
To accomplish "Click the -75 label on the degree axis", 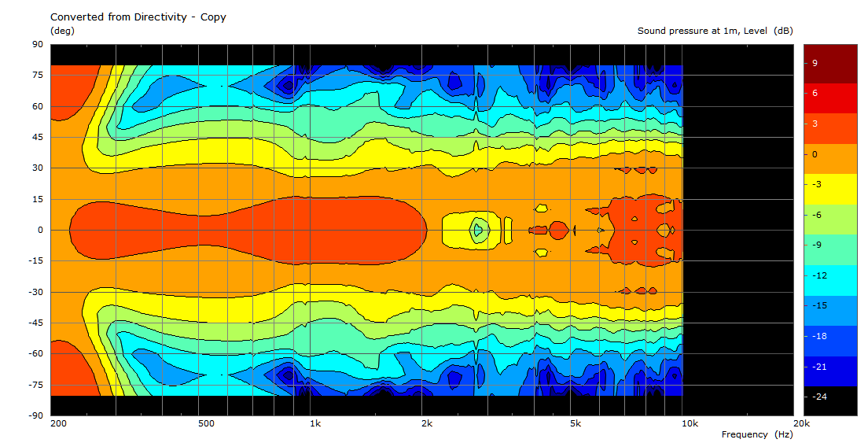I will point(35,384).
